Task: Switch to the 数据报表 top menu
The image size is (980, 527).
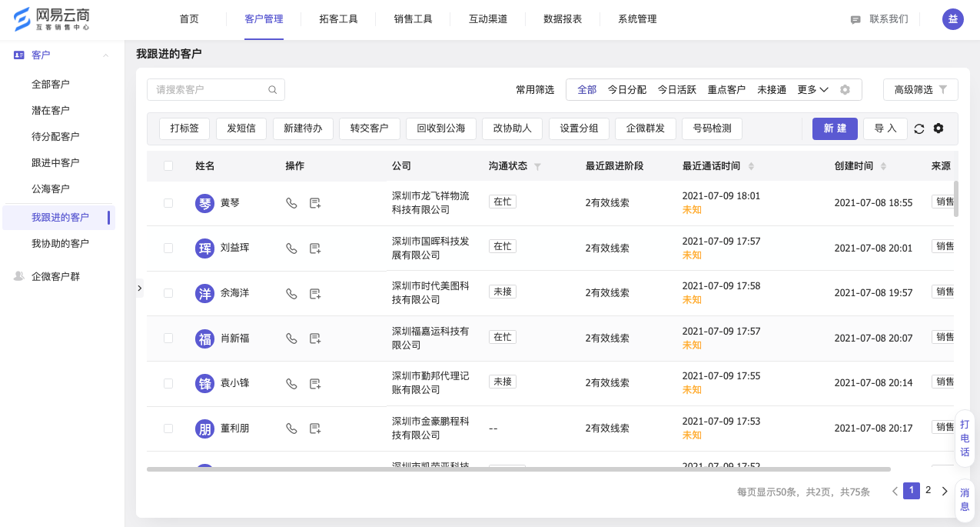Action: (x=562, y=19)
